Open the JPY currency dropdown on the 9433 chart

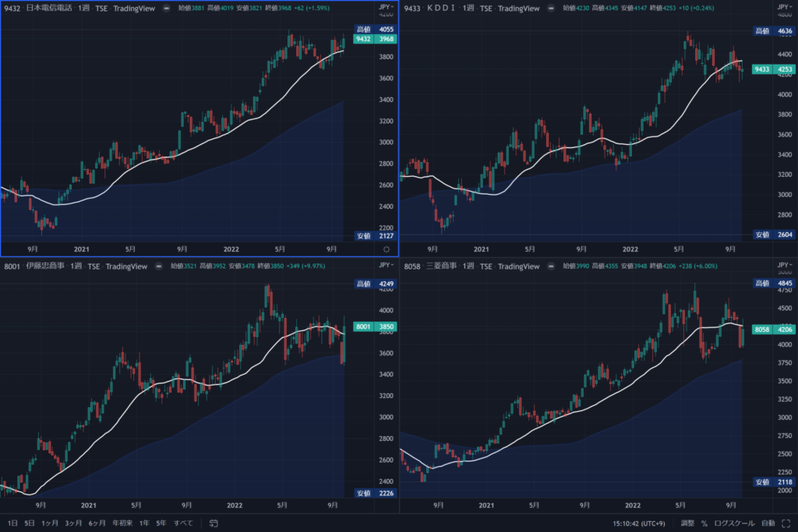tap(785, 7)
